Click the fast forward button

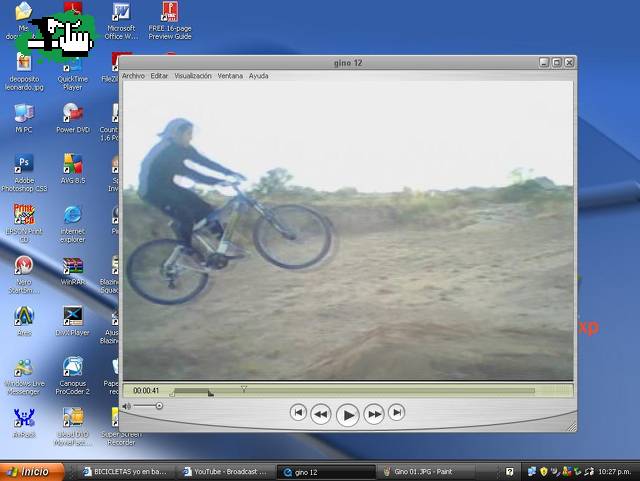click(374, 413)
